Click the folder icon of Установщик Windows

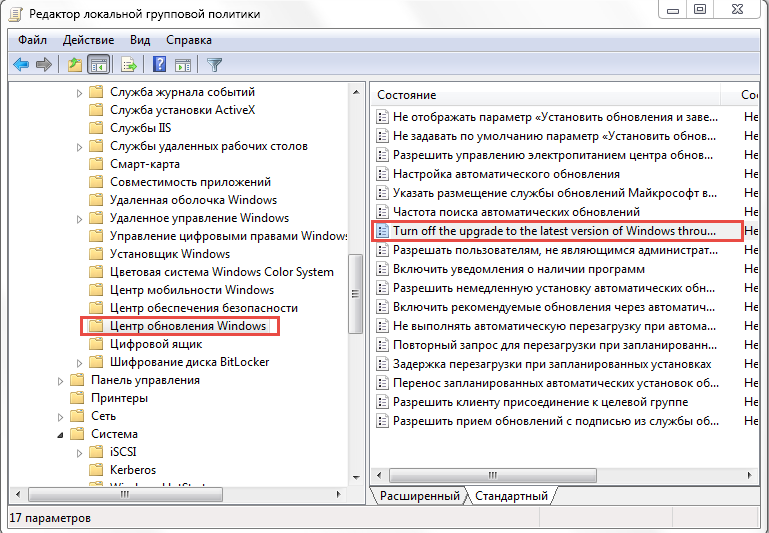pyautogui.click(x=96, y=254)
